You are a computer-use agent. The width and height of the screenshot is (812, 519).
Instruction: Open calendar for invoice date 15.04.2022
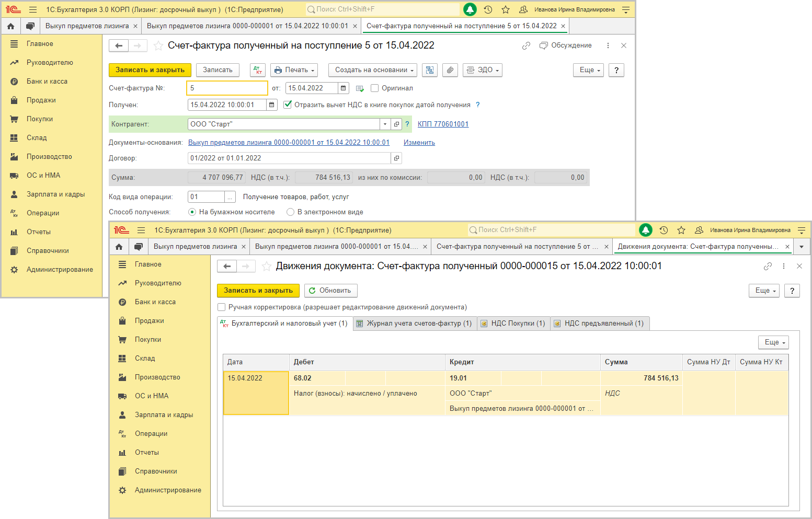pos(344,88)
